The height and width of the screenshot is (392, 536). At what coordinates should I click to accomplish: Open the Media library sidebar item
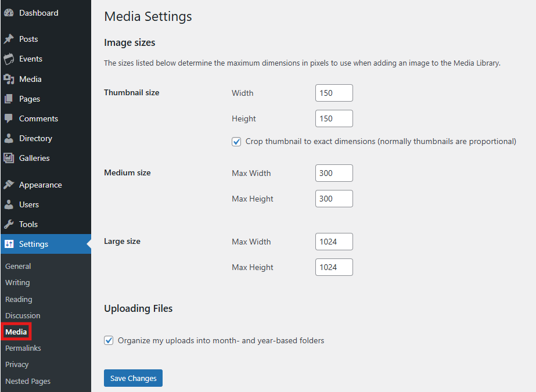coord(30,79)
